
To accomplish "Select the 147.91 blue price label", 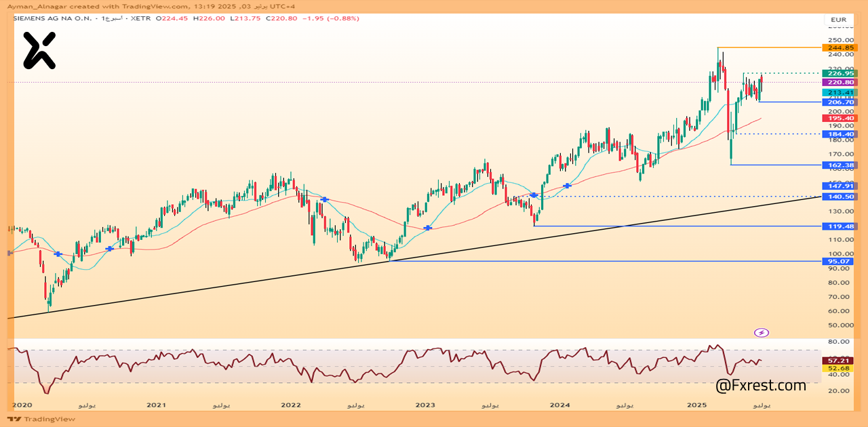I will [x=840, y=186].
